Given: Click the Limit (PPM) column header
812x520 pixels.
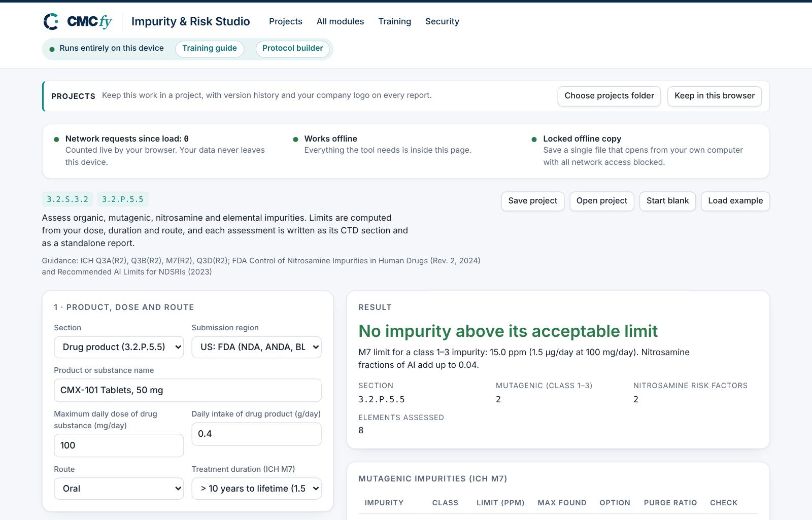Looking at the screenshot, I should tap(500, 503).
